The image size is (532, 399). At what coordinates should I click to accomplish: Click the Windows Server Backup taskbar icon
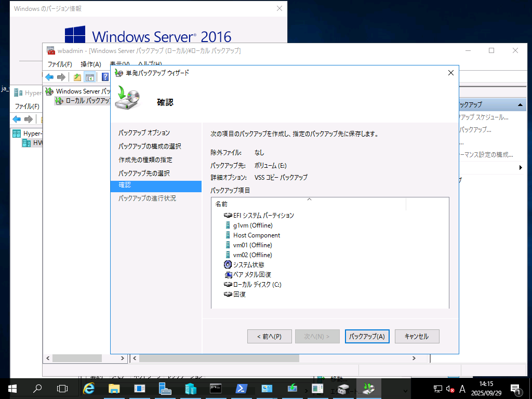(x=369, y=388)
